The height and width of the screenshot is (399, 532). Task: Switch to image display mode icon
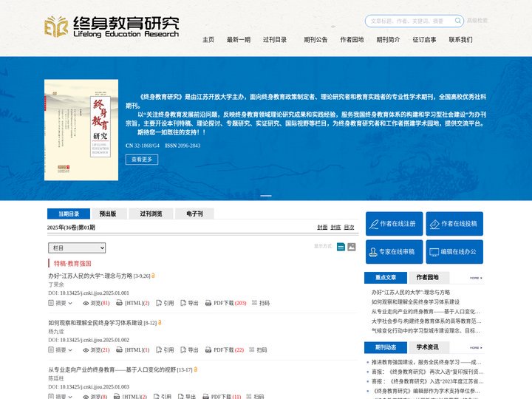352,247
